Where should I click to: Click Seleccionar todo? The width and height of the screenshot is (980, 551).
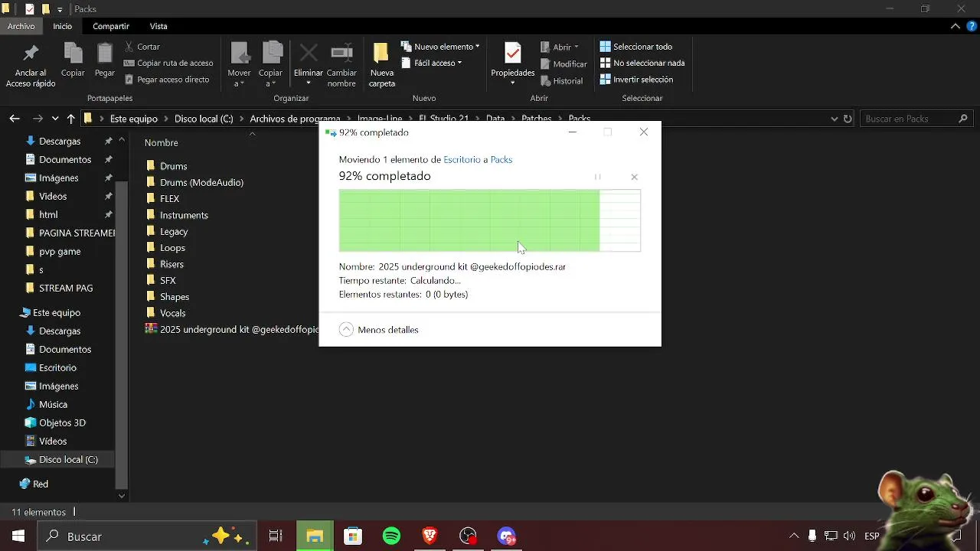[636, 47]
